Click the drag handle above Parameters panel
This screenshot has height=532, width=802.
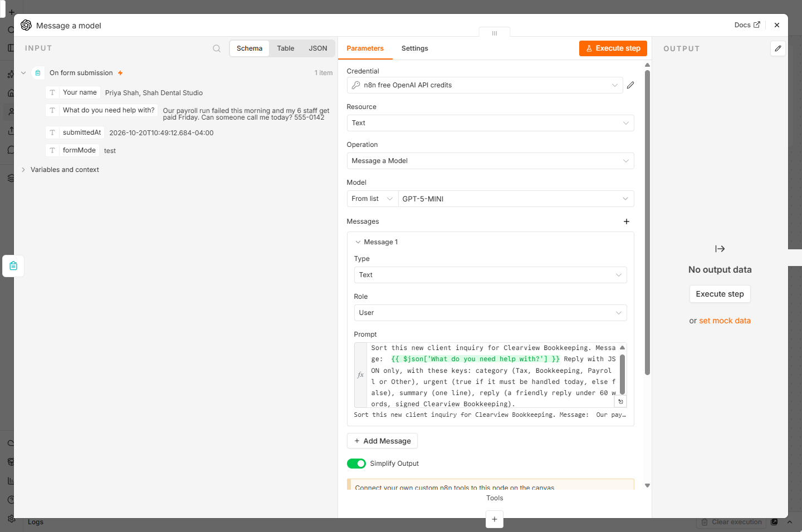point(495,33)
